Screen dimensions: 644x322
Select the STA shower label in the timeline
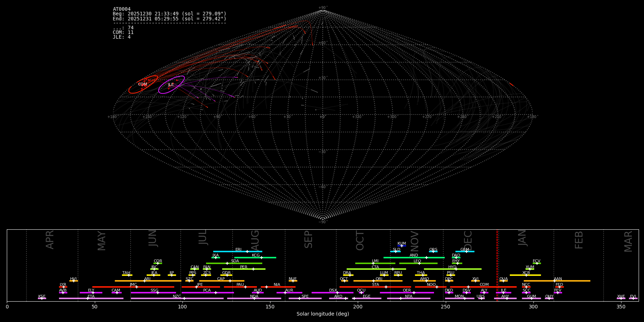pyautogui.click(x=375, y=285)
